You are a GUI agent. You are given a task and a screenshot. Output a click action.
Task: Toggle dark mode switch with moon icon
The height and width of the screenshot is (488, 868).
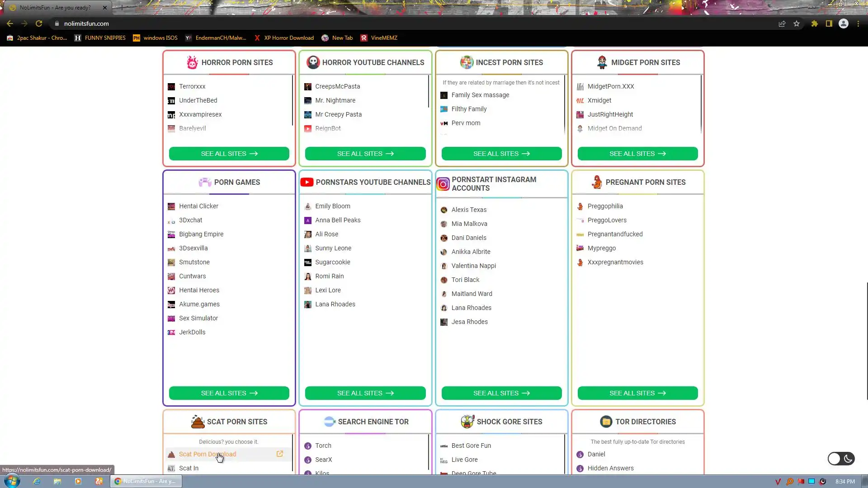[841, 459]
